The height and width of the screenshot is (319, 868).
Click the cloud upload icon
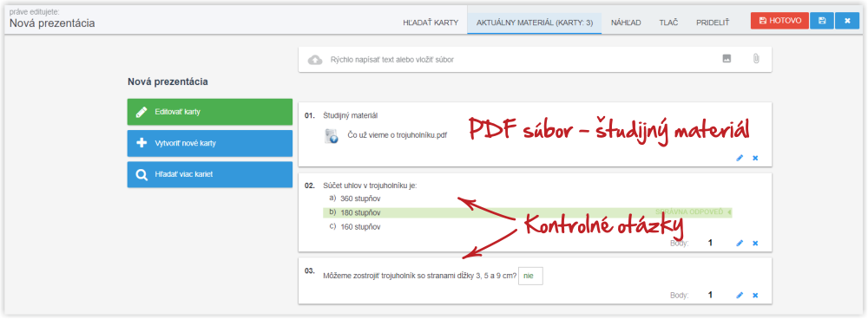coord(315,59)
